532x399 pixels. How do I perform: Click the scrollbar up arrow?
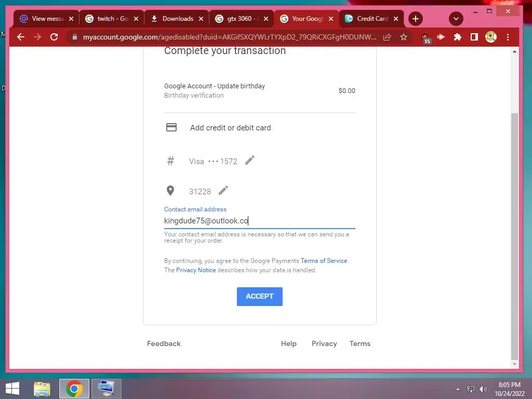coord(515,51)
